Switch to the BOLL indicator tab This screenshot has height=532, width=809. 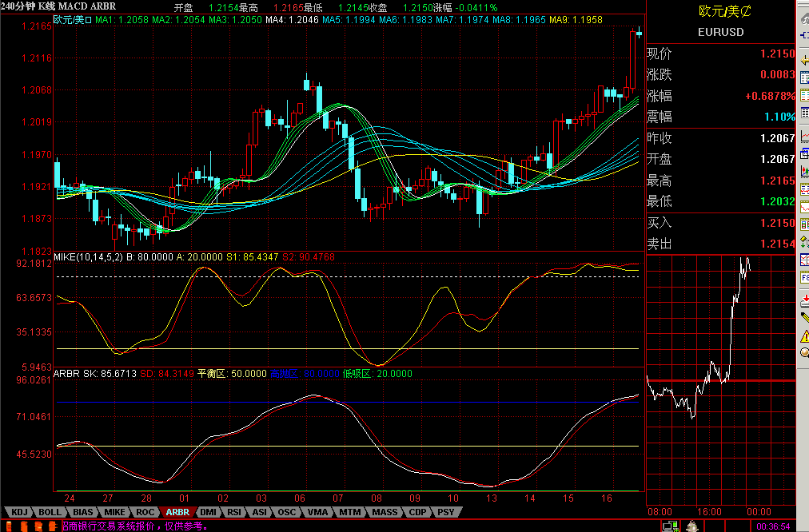[x=50, y=512]
